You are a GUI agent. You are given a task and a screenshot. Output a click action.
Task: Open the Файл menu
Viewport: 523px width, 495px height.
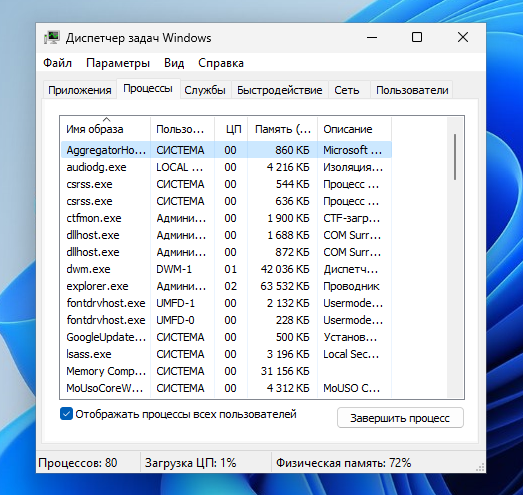click(57, 63)
